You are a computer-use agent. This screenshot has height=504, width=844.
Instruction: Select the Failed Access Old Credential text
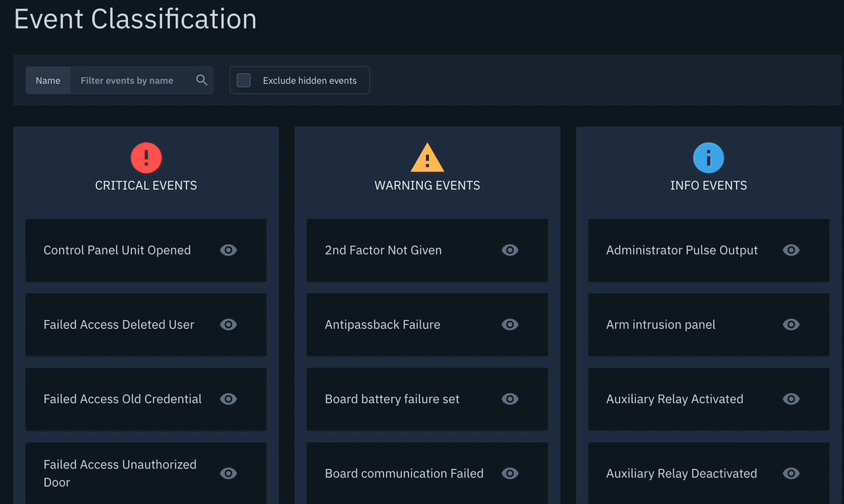point(123,399)
